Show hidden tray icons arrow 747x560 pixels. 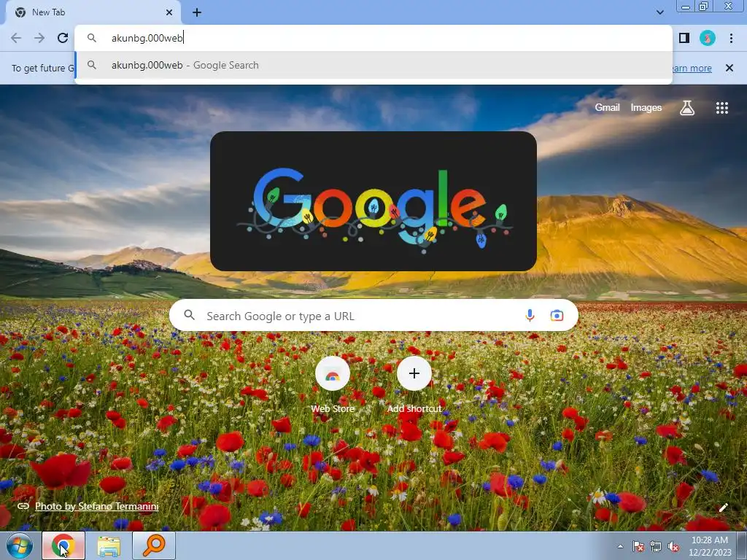click(620, 547)
